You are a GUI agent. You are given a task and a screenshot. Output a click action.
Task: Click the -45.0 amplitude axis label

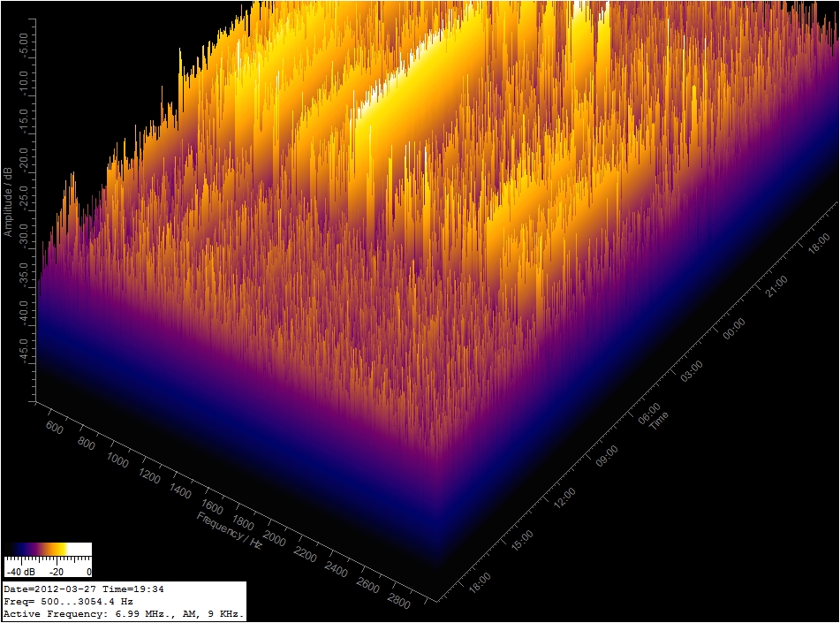pos(23,350)
